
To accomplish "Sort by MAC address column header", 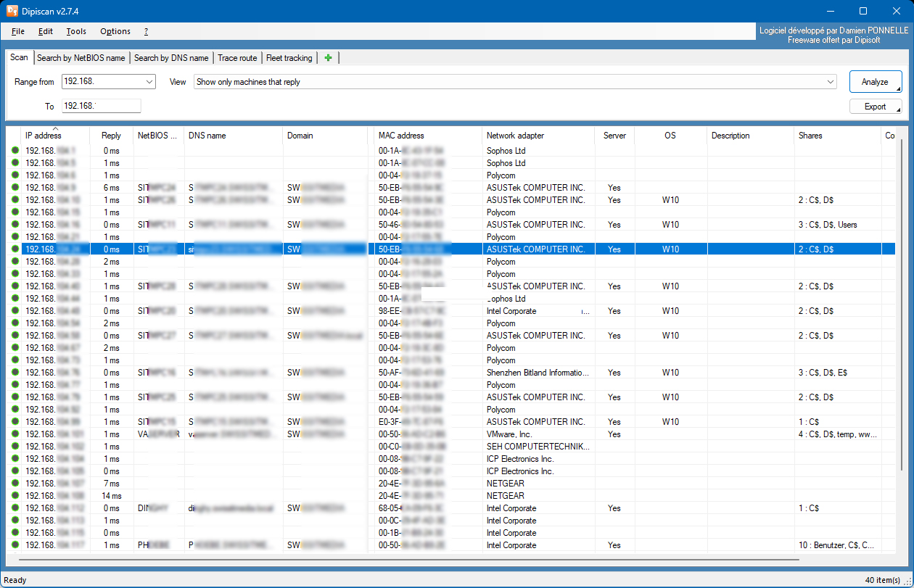I will click(428, 136).
